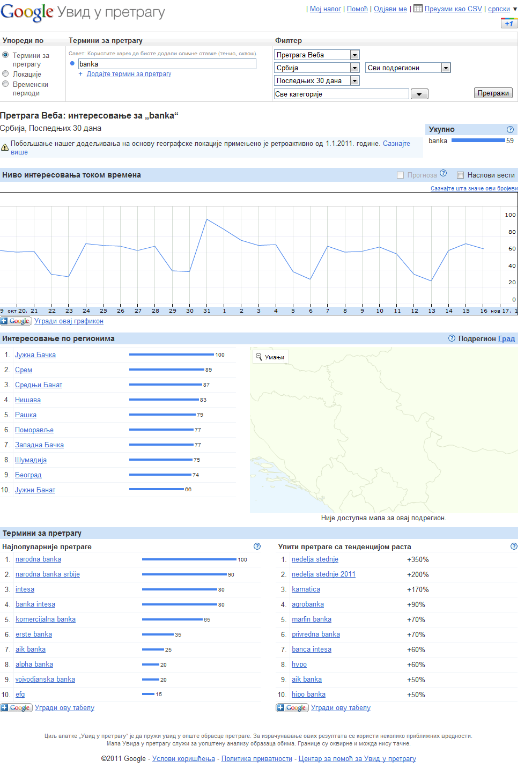Enable the Наслови вести checkbox
The height and width of the screenshot is (783, 532).
coord(460,175)
